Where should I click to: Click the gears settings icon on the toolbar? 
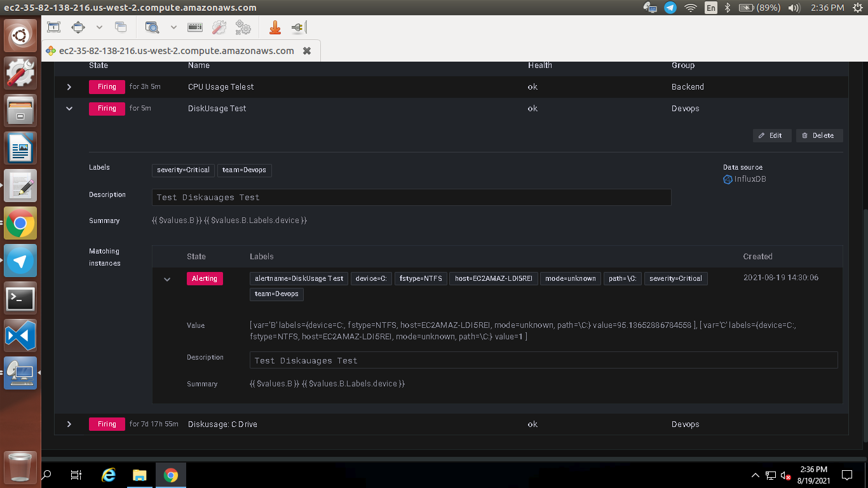point(242,27)
